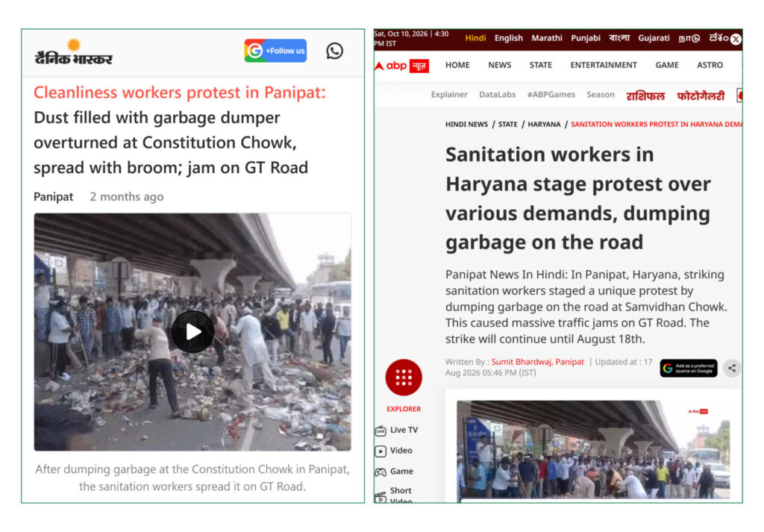Screen dimensions: 764x532
Task: Open author Sumit Bhardwaj, Panipat link
Action: [537, 362]
